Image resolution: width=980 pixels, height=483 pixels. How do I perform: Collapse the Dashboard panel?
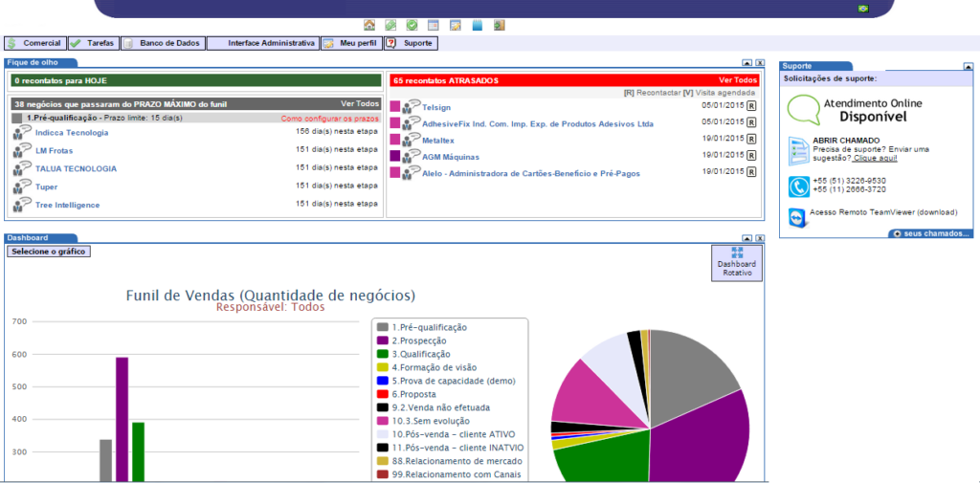[747, 237]
